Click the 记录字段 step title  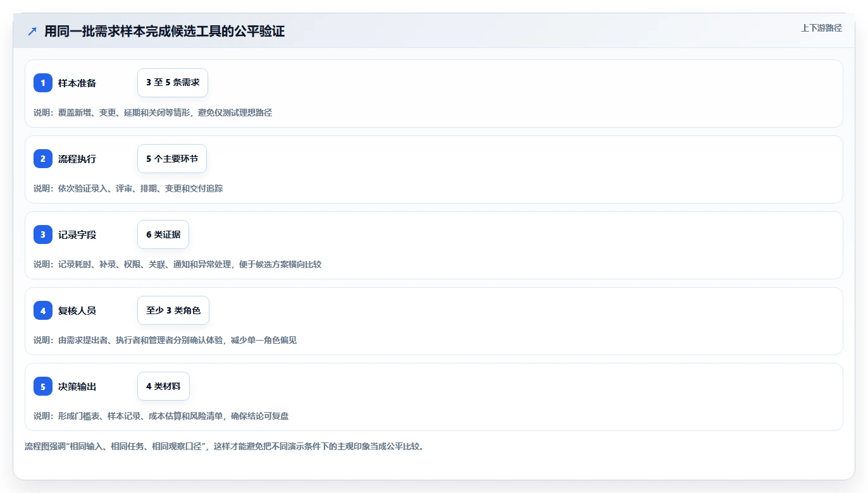77,234
